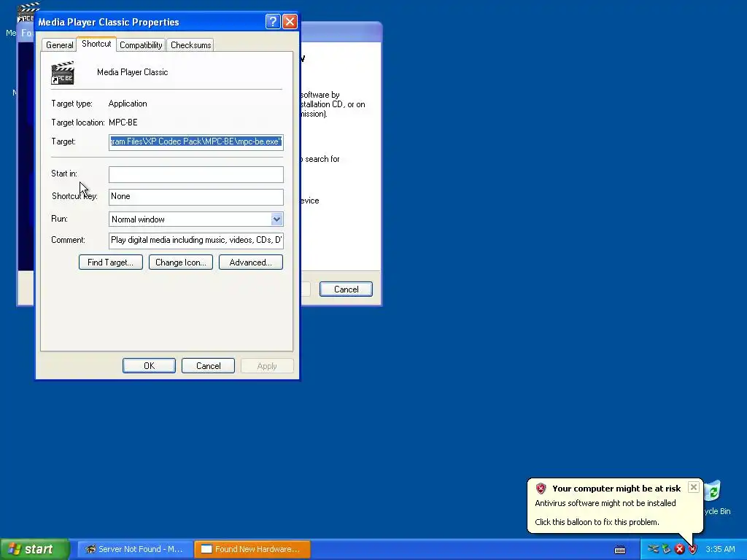Switch to the General tab

(x=60, y=44)
